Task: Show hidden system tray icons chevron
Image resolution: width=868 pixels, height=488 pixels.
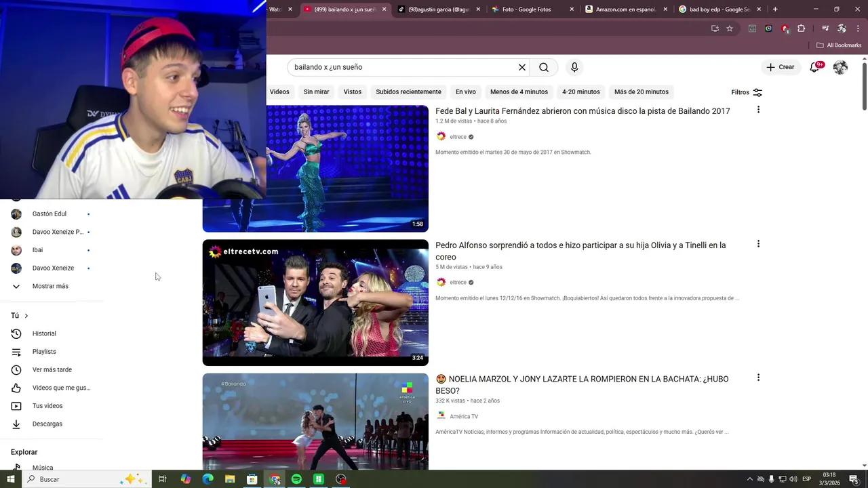Action: 749,479
